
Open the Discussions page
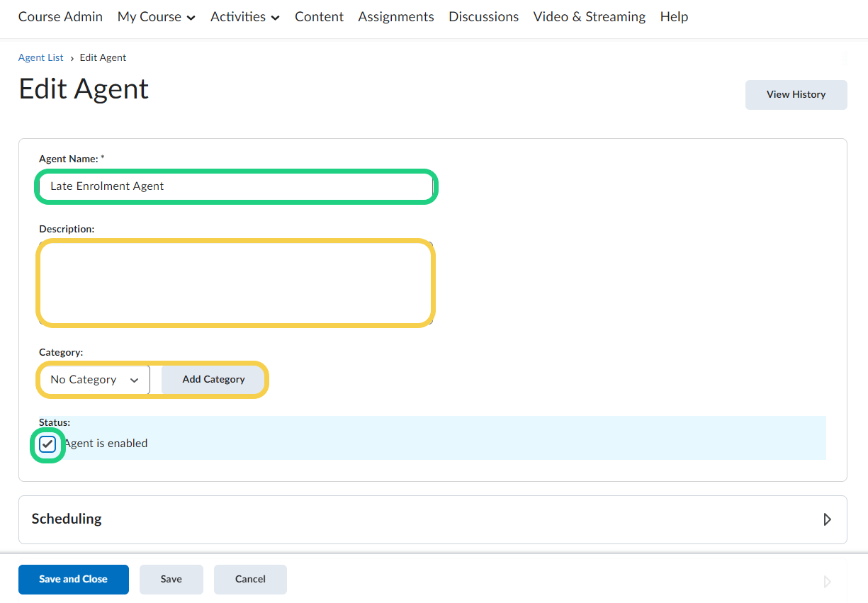tap(483, 17)
